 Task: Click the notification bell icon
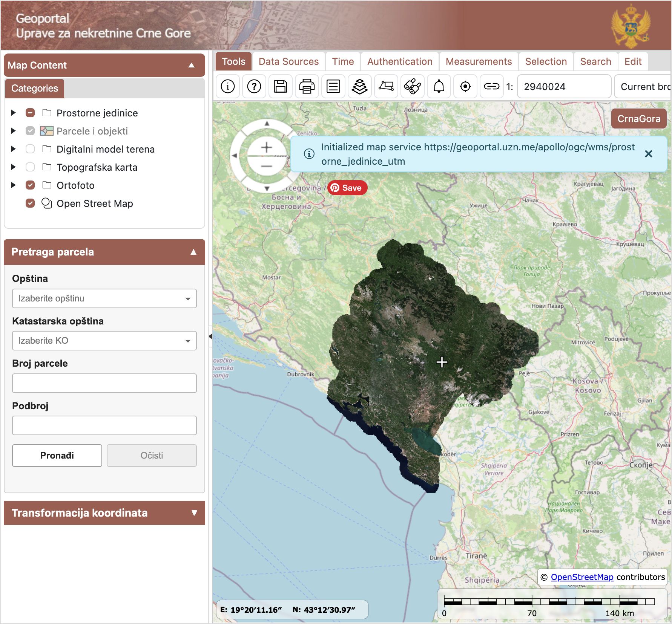pyautogui.click(x=439, y=87)
